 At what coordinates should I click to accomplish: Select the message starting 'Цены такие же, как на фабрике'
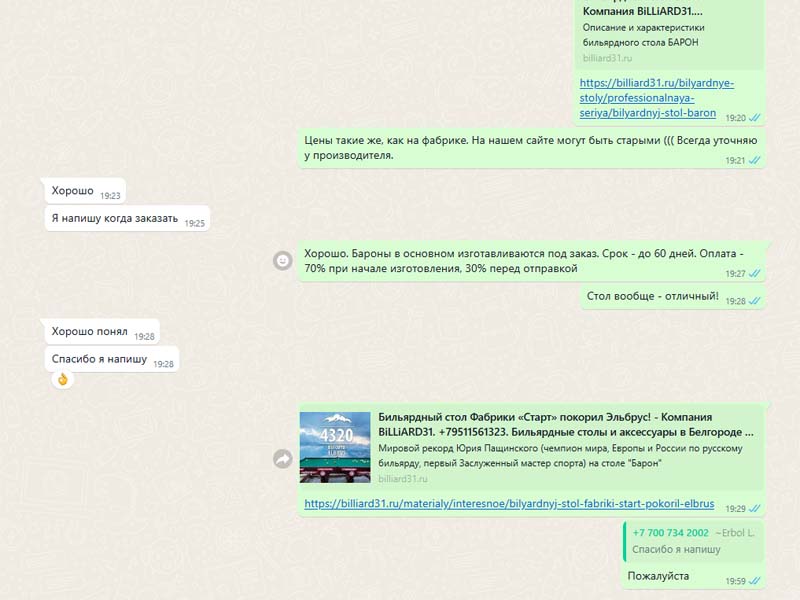[x=531, y=148]
